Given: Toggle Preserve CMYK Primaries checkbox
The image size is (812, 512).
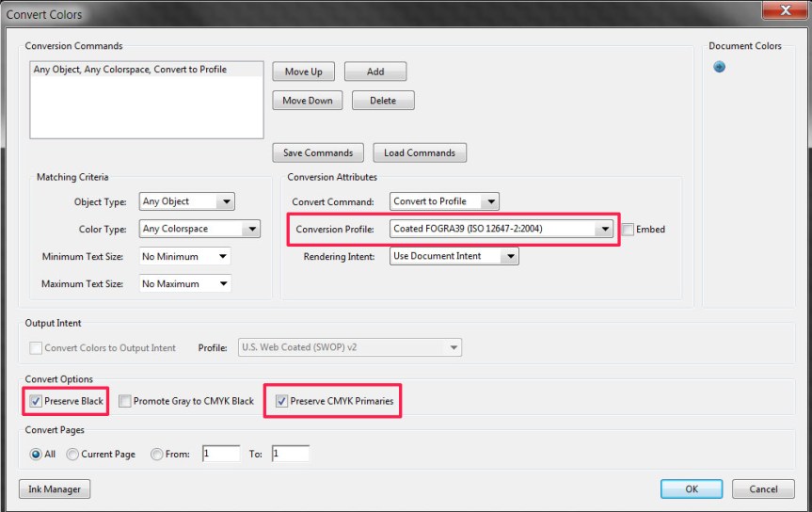Looking at the screenshot, I should click(x=282, y=401).
